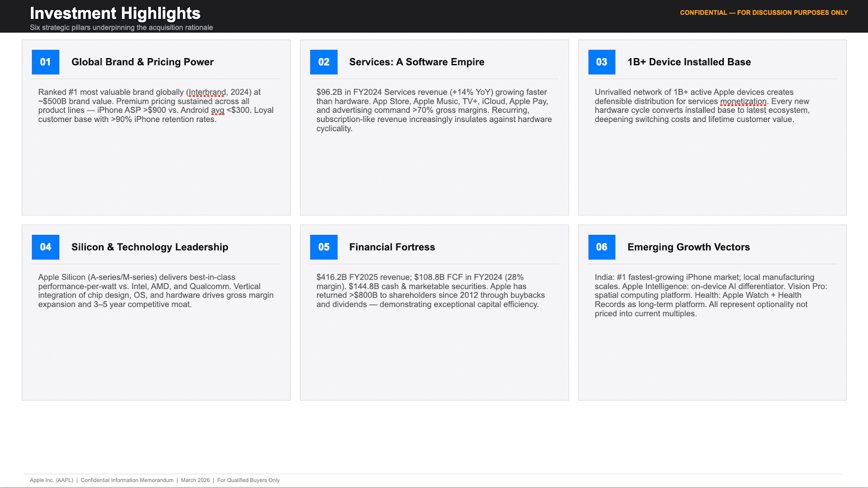Select the blue 04 number badge

(46, 247)
